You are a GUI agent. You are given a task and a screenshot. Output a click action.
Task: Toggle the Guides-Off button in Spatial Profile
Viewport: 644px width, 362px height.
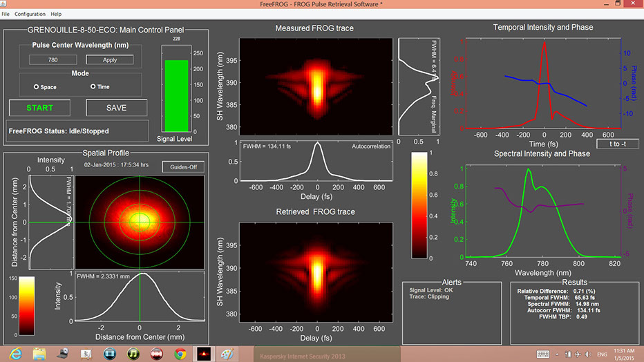180,166
